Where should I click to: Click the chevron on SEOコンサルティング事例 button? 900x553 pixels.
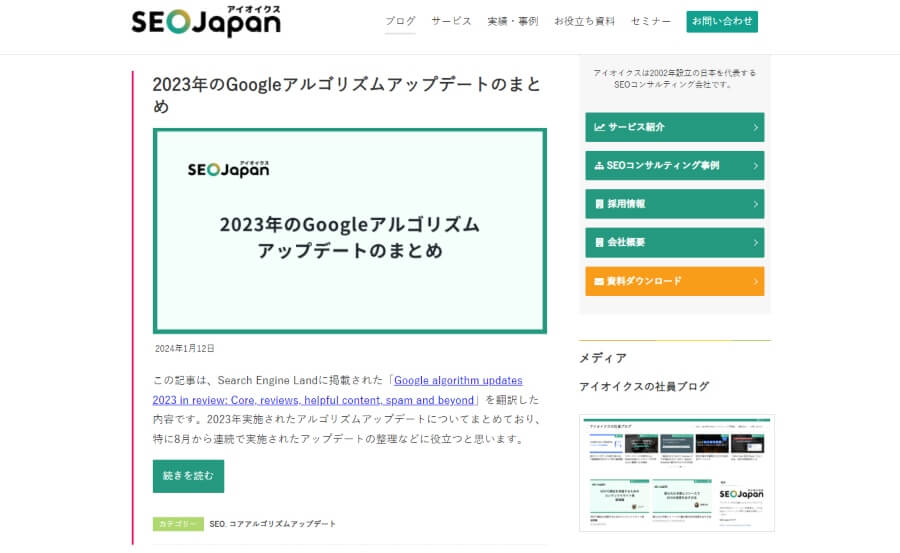(x=755, y=166)
